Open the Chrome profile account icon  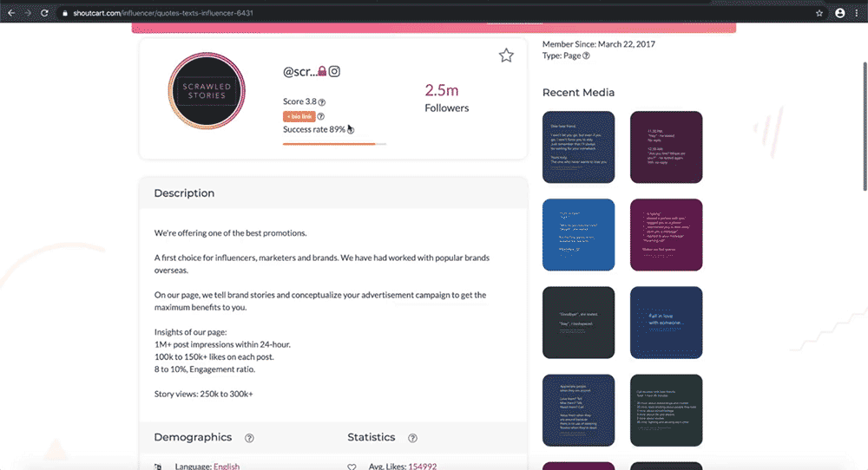(839, 13)
